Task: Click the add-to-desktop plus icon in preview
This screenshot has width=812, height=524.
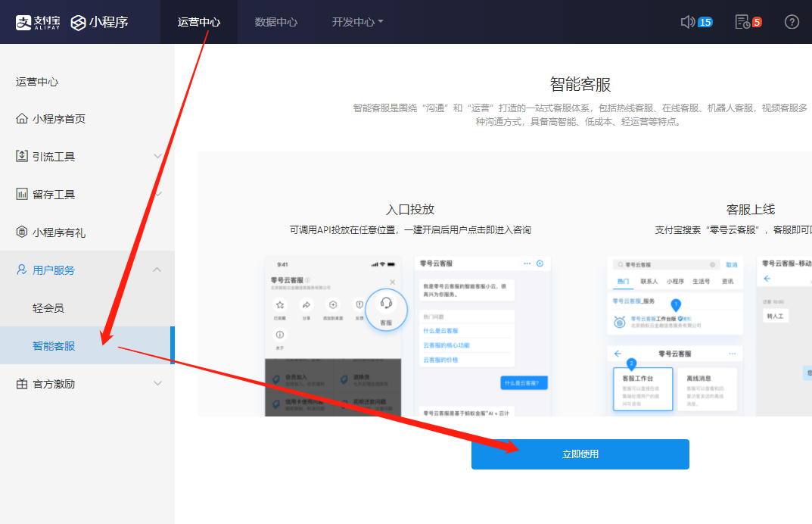Action: click(333, 304)
